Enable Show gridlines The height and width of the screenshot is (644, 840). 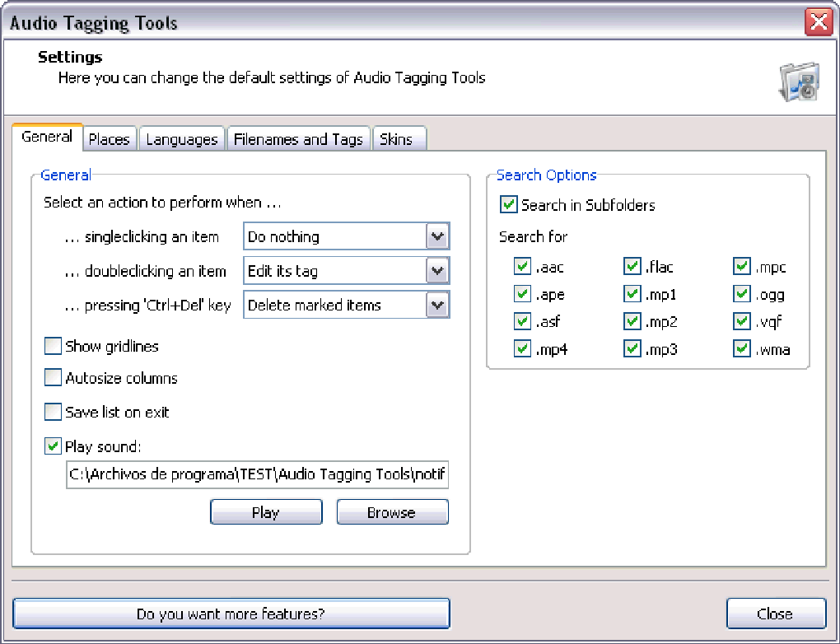tap(53, 346)
